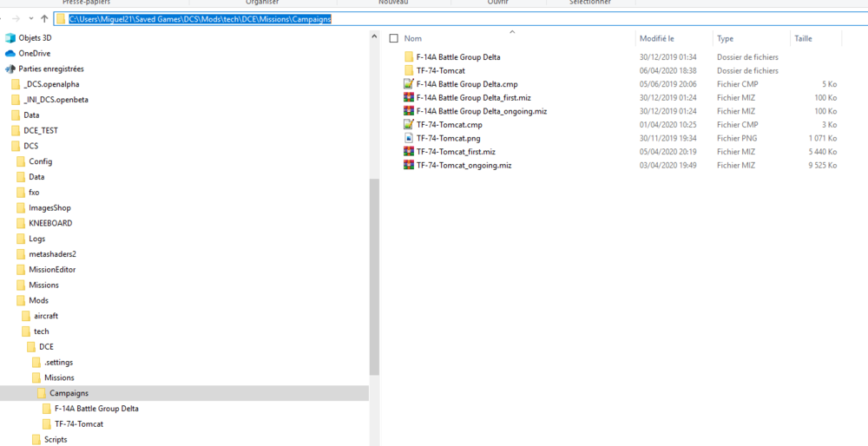This screenshot has height=446, width=868.
Task: Click F-14A Battle Group Delta.cmp file icon
Action: [409, 84]
